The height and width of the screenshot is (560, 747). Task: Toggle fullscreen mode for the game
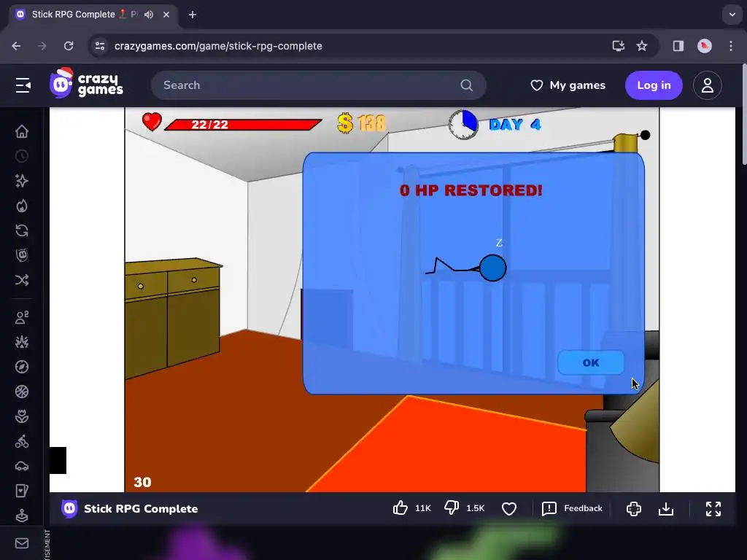713,508
